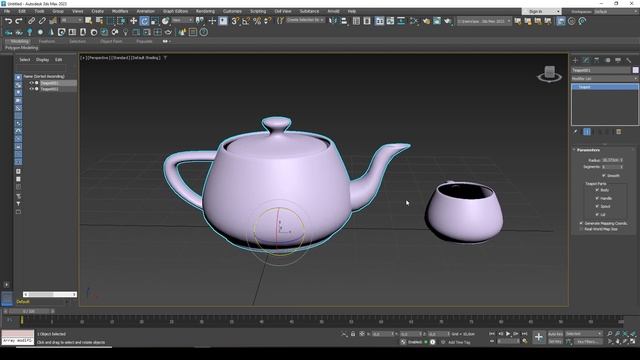
Task: Activate the Select and Move tool
Action: click(133, 21)
